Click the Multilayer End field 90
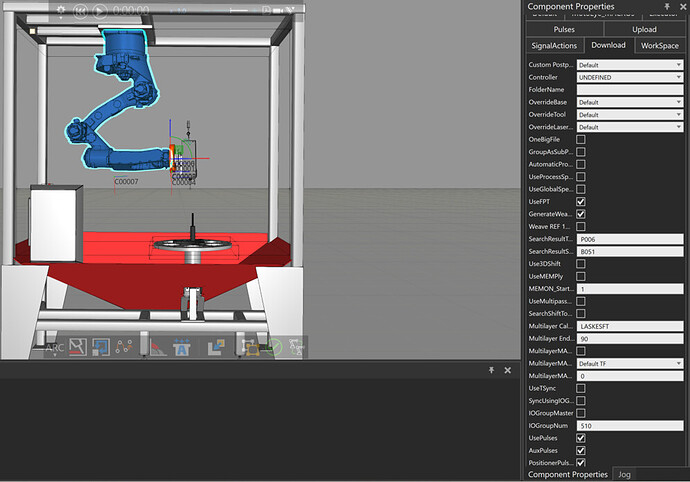690x482 pixels. (x=630, y=339)
